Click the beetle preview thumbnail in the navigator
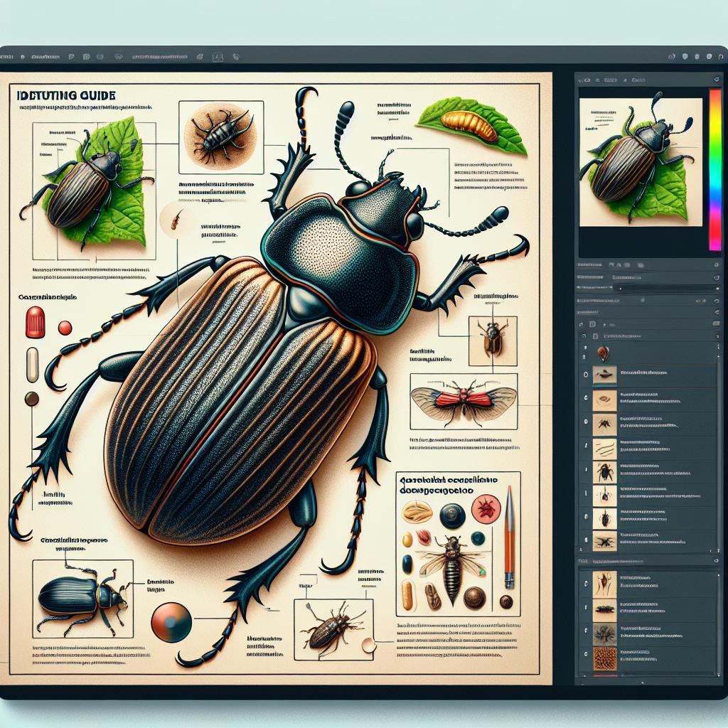 click(x=640, y=161)
